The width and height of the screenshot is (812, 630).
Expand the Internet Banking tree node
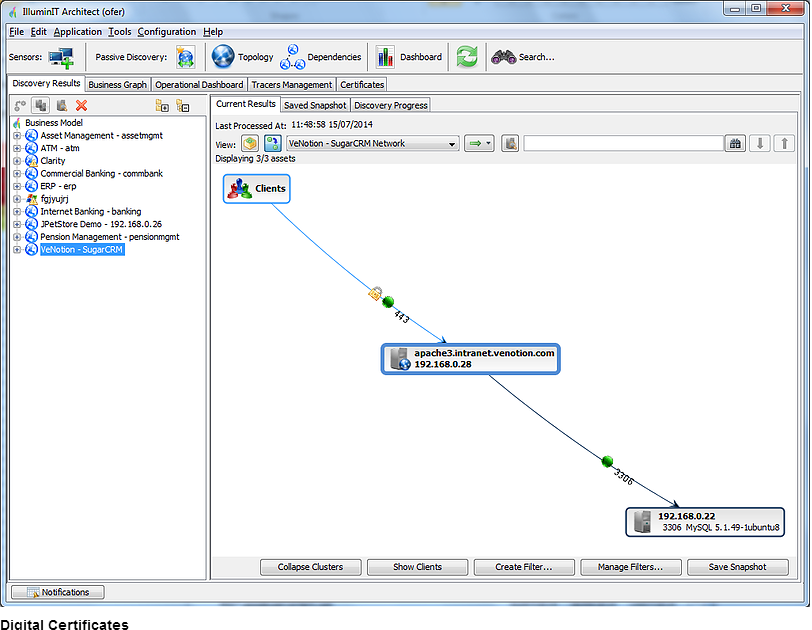tap(16, 212)
